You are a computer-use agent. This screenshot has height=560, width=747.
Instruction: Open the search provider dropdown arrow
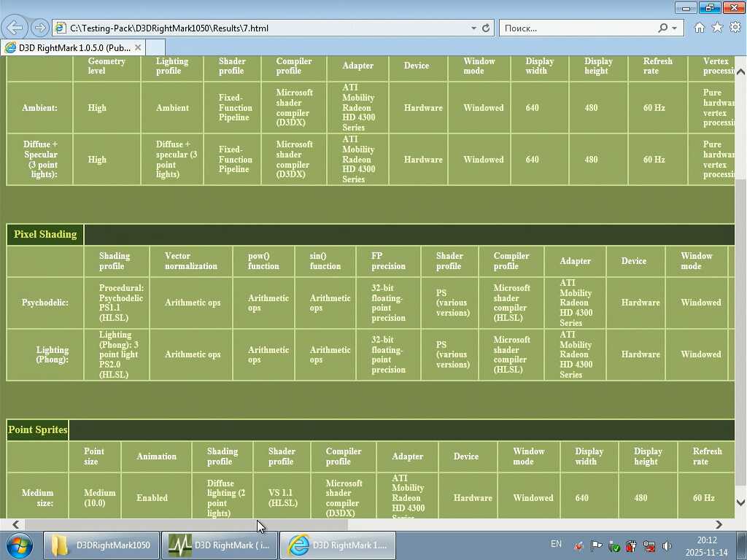675,28
